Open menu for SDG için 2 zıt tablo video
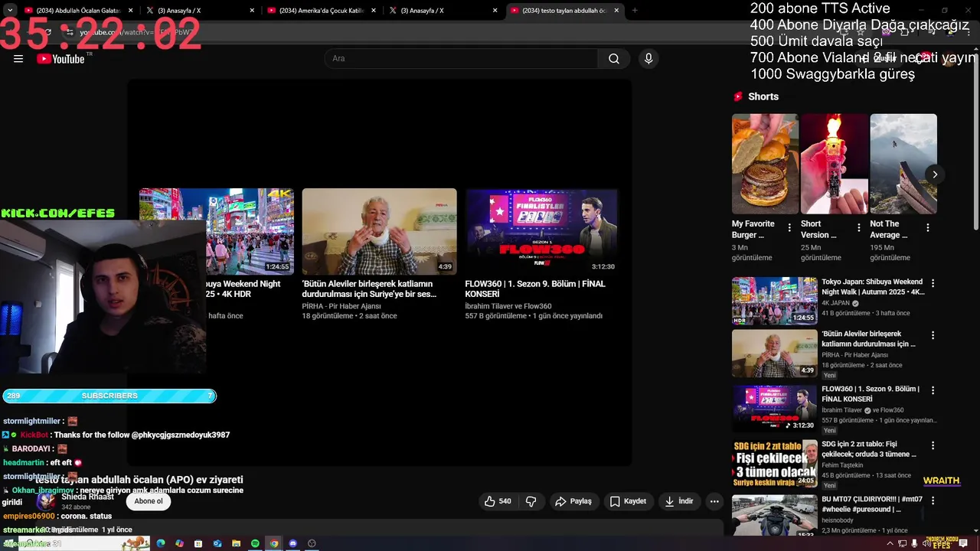Viewport: 980px width, 551px height. (x=933, y=445)
